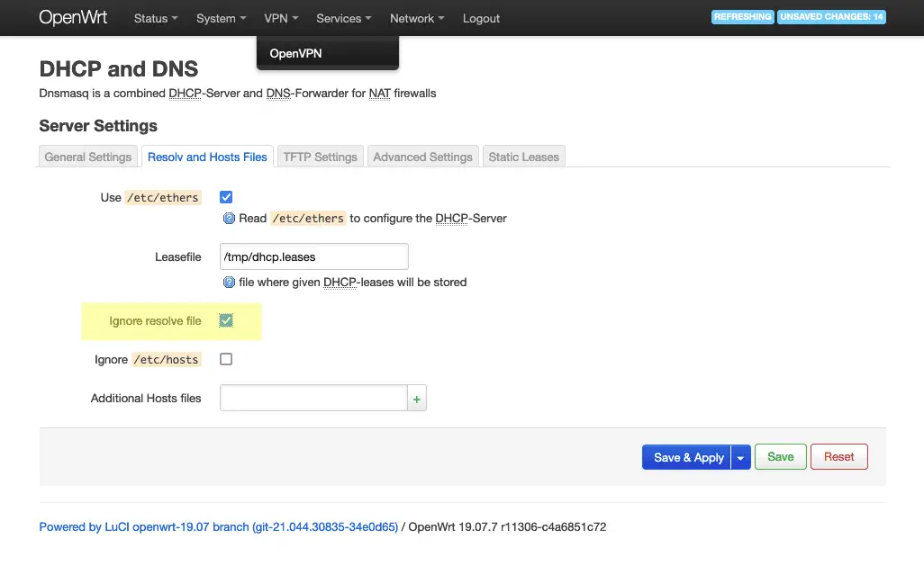Viewport: 924px width, 584px height.
Task: Click the Additional Hosts files label
Action: point(146,399)
